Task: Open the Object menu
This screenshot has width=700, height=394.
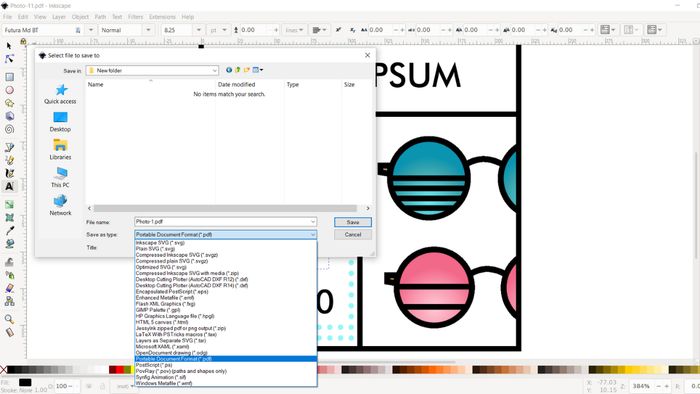Action: 80,17
